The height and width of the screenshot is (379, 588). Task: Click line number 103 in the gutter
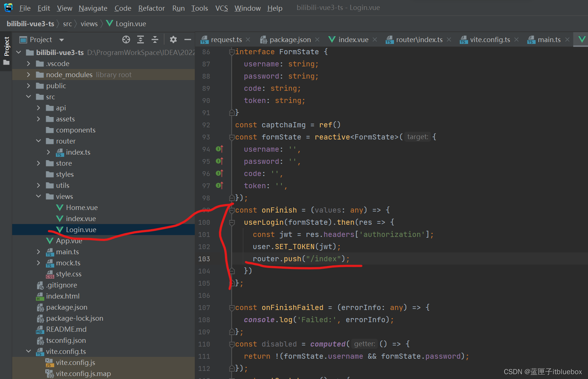pyautogui.click(x=204, y=259)
